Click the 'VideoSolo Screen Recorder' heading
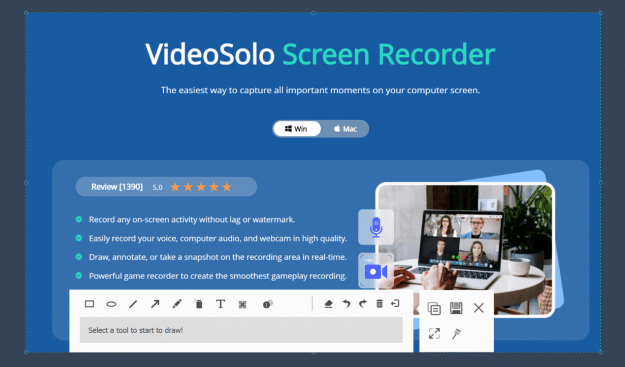The height and width of the screenshot is (367, 625). click(320, 54)
